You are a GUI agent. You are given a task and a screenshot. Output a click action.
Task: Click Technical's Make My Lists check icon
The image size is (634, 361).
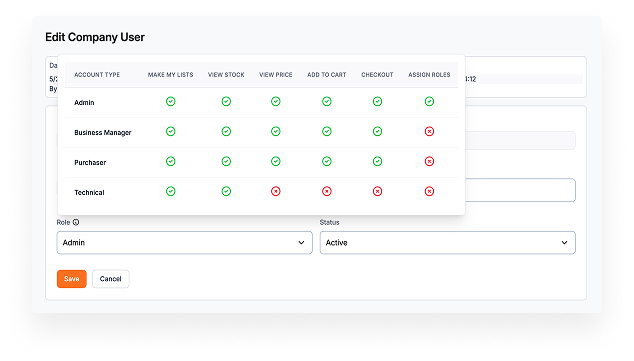pos(171,191)
